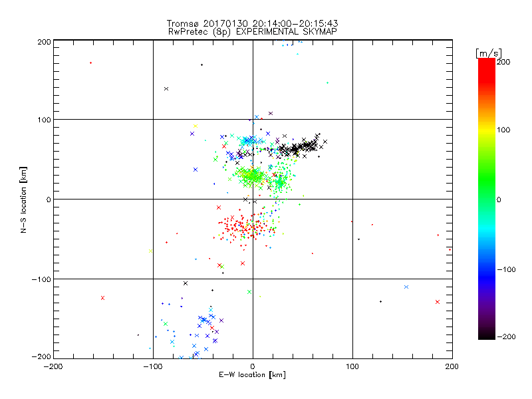This screenshot has width=532, height=399.
Task: Click the colorbar label '-100'
Action: coord(506,269)
